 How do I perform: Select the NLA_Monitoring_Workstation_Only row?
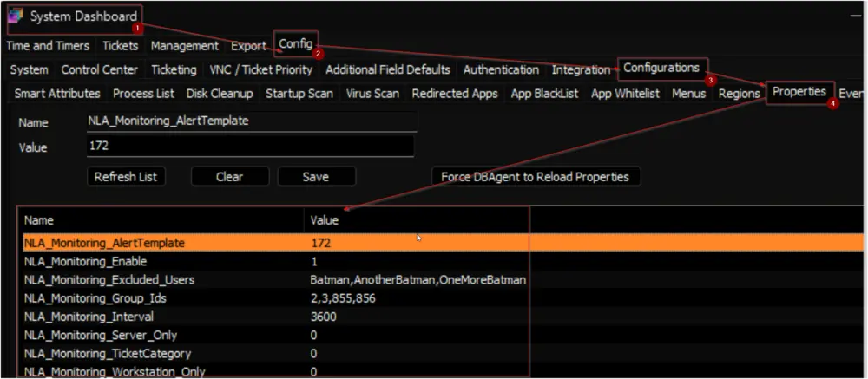[x=441, y=371]
